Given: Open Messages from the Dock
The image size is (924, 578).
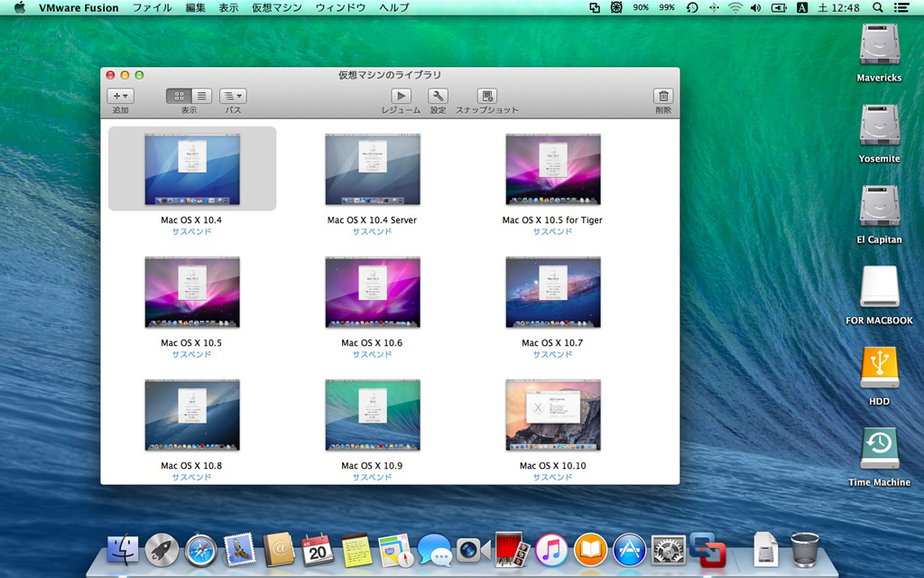Looking at the screenshot, I should point(434,550).
